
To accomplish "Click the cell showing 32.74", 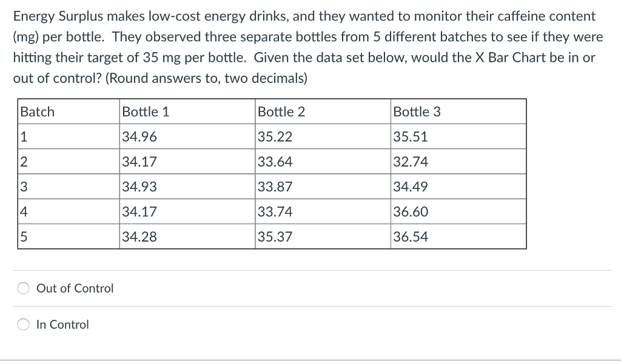I will click(458, 162).
